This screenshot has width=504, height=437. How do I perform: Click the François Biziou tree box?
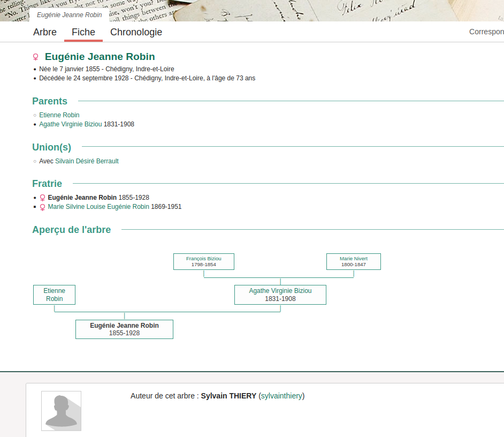(204, 261)
